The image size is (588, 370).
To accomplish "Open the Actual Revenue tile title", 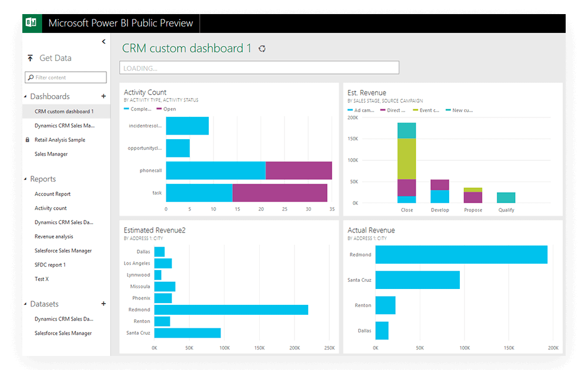I will click(x=371, y=230).
